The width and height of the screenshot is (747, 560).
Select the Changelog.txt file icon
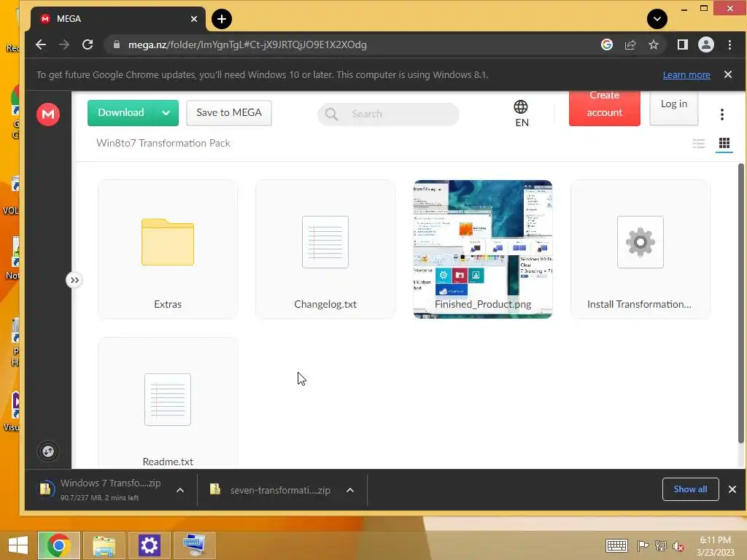coord(325,242)
